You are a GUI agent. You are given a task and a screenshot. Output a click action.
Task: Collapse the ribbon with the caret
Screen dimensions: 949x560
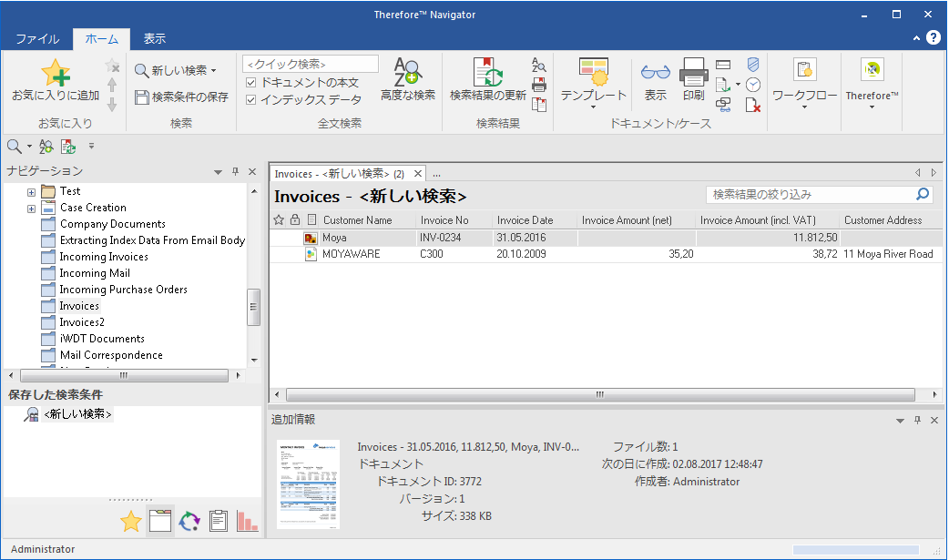(x=916, y=38)
